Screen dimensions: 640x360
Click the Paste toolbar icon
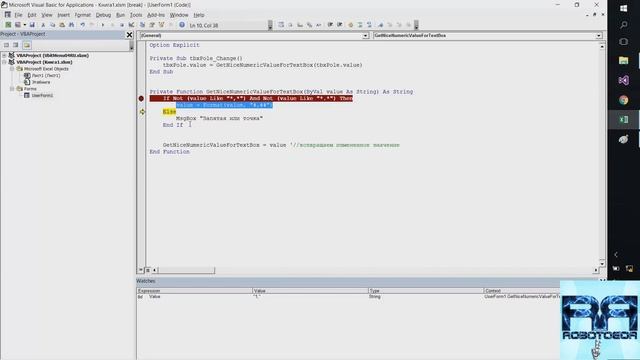coord(62,25)
